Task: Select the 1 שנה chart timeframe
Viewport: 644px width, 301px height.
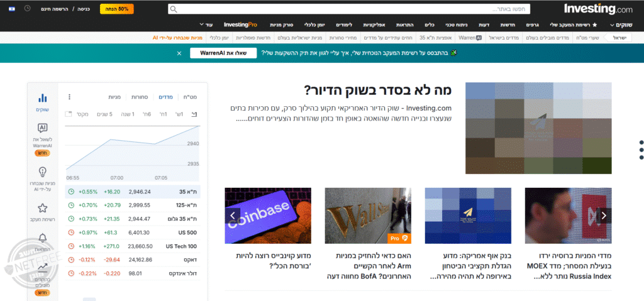Action: [128, 114]
